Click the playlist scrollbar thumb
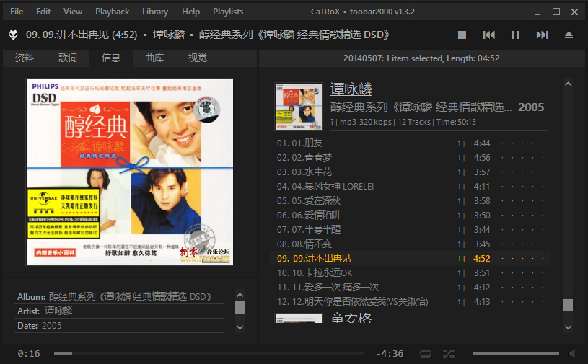 pyautogui.click(x=568, y=305)
